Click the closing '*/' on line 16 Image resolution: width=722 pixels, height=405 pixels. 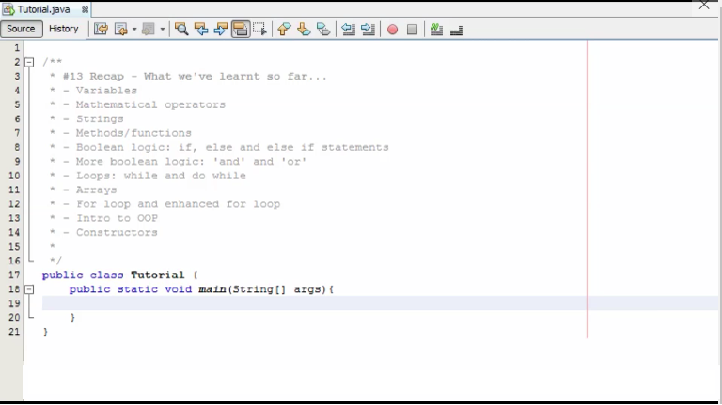[56, 260]
